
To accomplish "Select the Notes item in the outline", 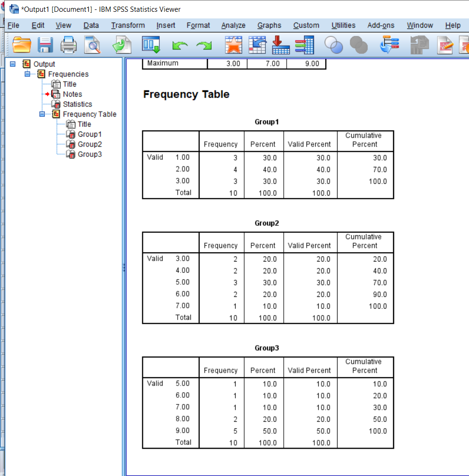I will [x=72, y=94].
